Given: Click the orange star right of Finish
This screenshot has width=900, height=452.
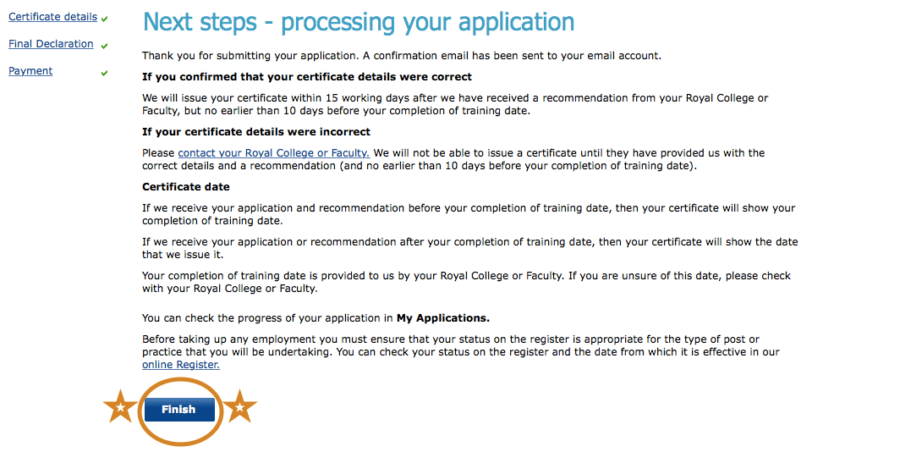Looking at the screenshot, I should 240,407.
